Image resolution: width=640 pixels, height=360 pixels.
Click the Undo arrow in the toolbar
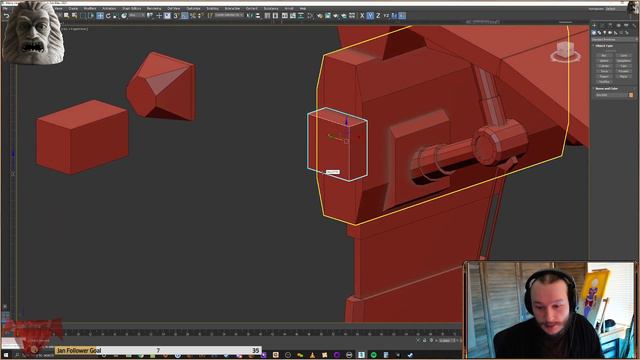(x=6, y=16)
